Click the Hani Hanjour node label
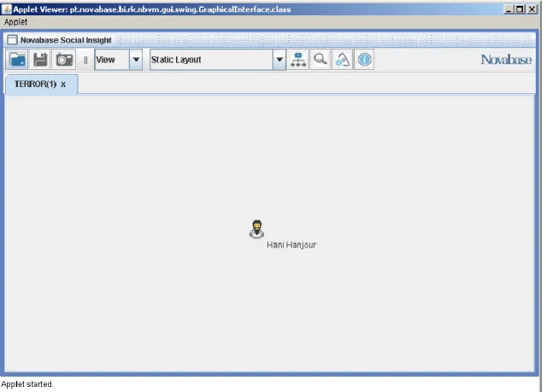546x392 pixels. click(x=291, y=245)
